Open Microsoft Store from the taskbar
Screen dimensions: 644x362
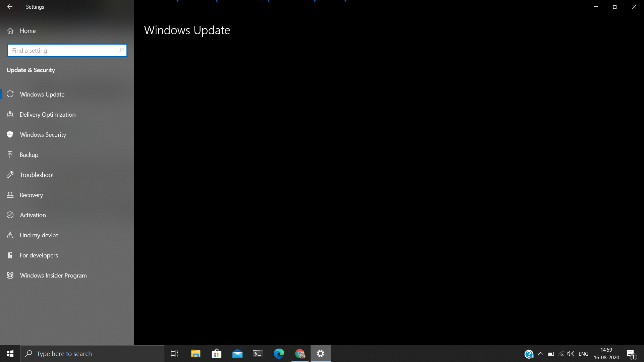coord(216,354)
